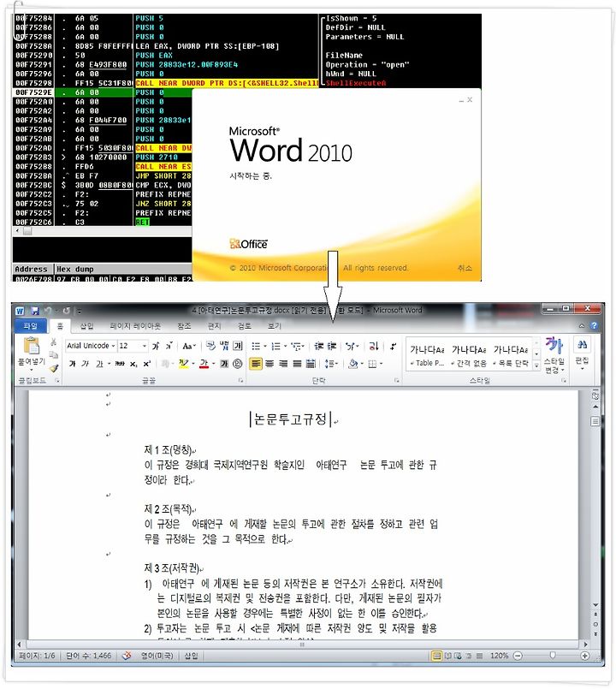Open the Numbering list dropdown arrow

[x=286, y=347]
